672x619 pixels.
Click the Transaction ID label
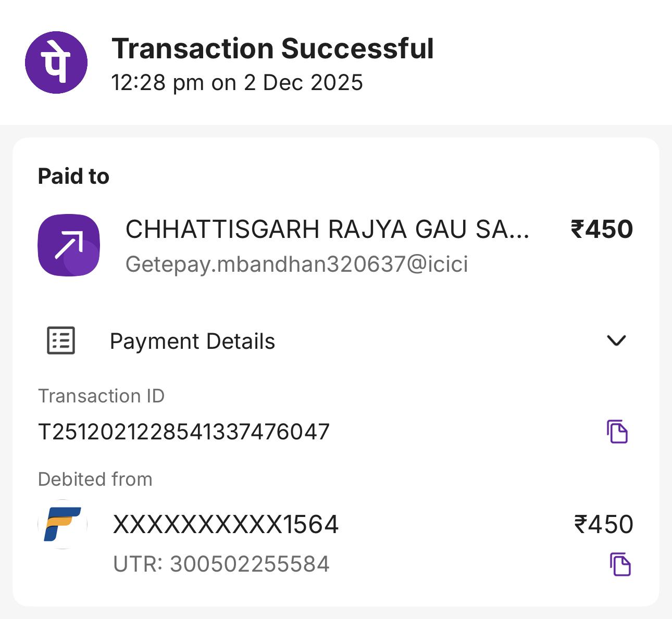pyautogui.click(x=101, y=396)
